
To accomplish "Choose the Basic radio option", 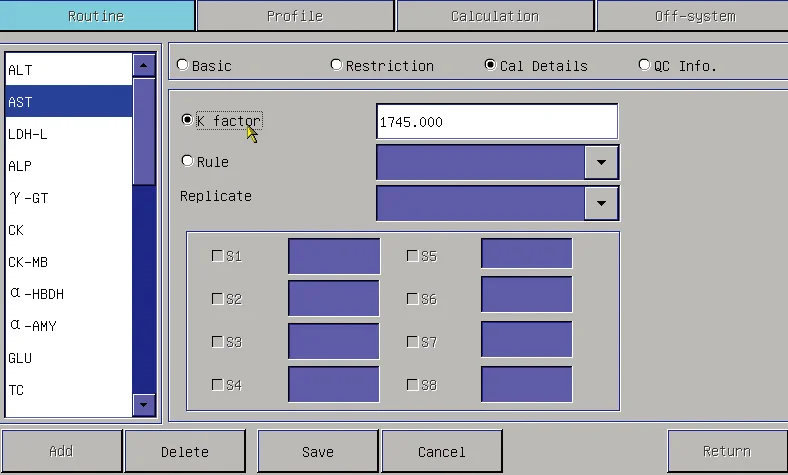I will tap(182, 65).
